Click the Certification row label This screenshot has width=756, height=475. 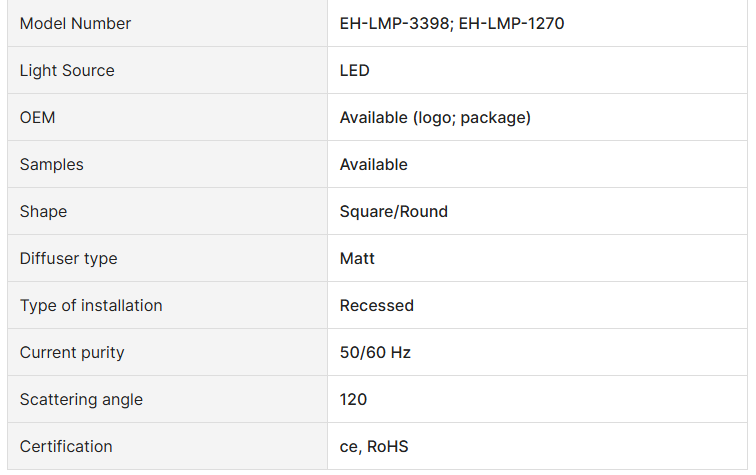(x=66, y=446)
